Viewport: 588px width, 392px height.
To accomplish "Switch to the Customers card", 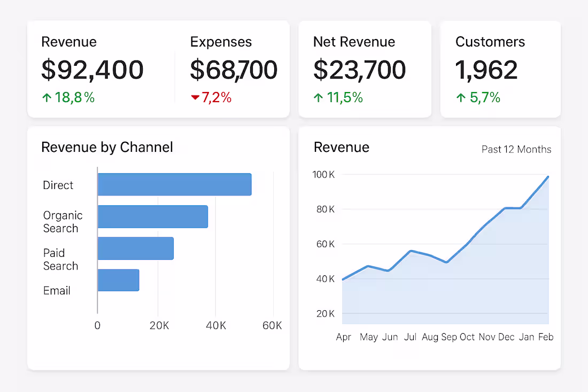I will tap(500, 68).
